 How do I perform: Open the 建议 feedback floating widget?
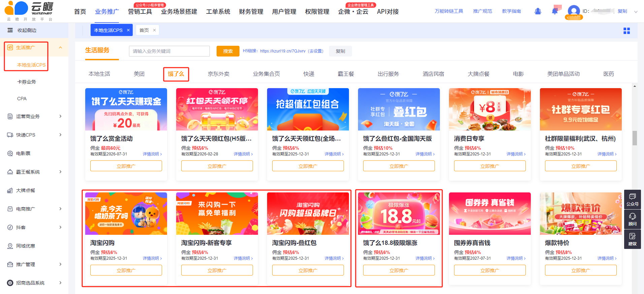(633, 239)
